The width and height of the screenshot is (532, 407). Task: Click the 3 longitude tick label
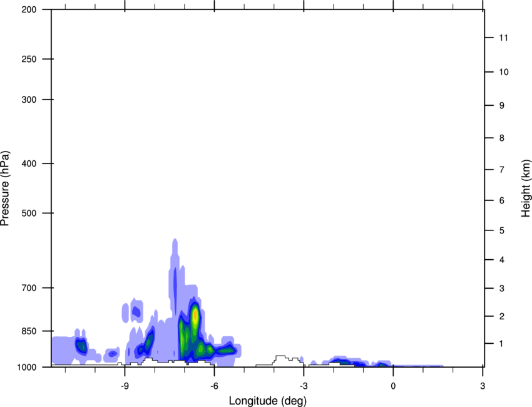(x=483, y=386)
